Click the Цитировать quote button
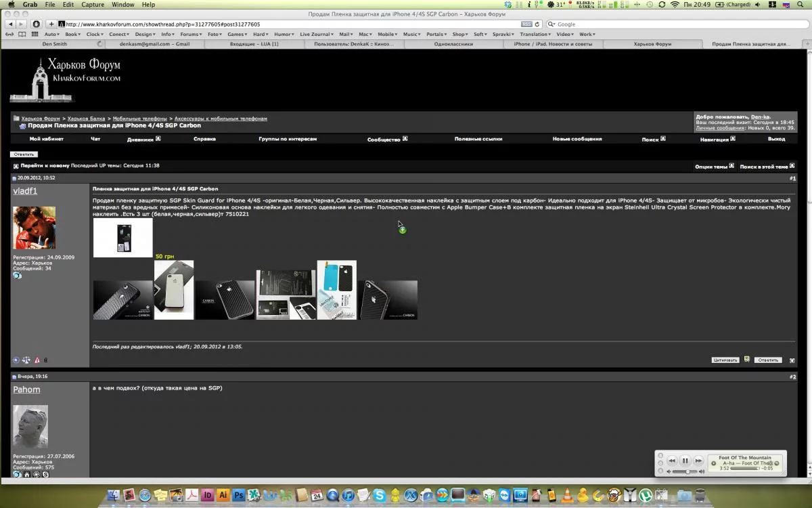 click(725, 360)
